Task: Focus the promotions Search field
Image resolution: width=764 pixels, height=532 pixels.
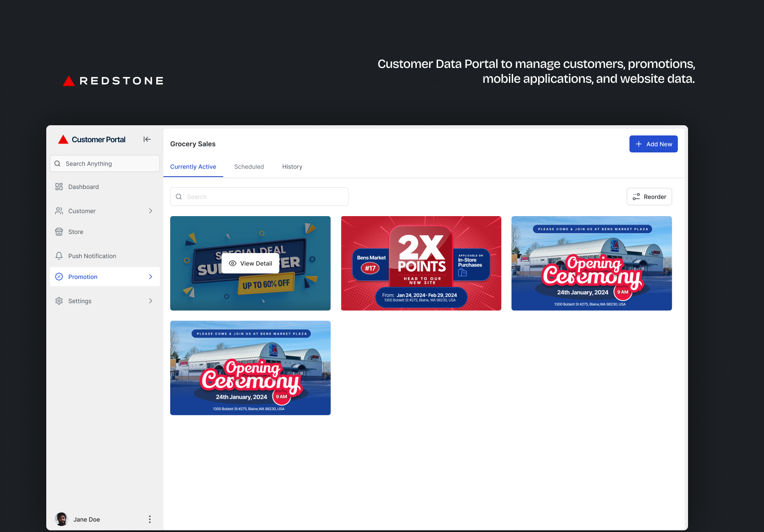Action: [259, 197]
